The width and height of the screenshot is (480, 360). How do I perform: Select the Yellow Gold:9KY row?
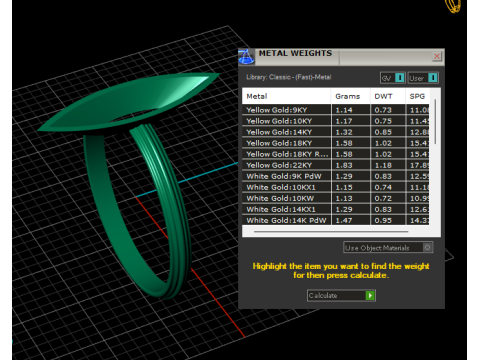point(336,110)
